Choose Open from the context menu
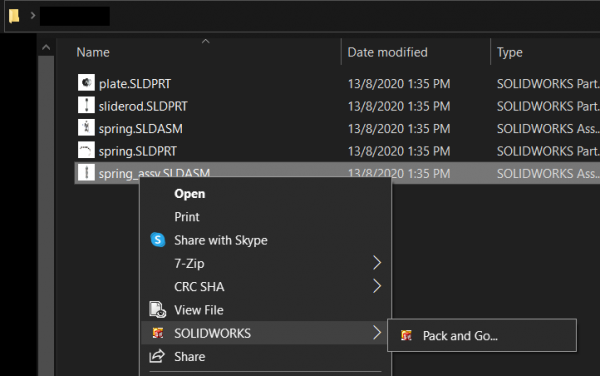The image size is (600, 376). [266, 194]
